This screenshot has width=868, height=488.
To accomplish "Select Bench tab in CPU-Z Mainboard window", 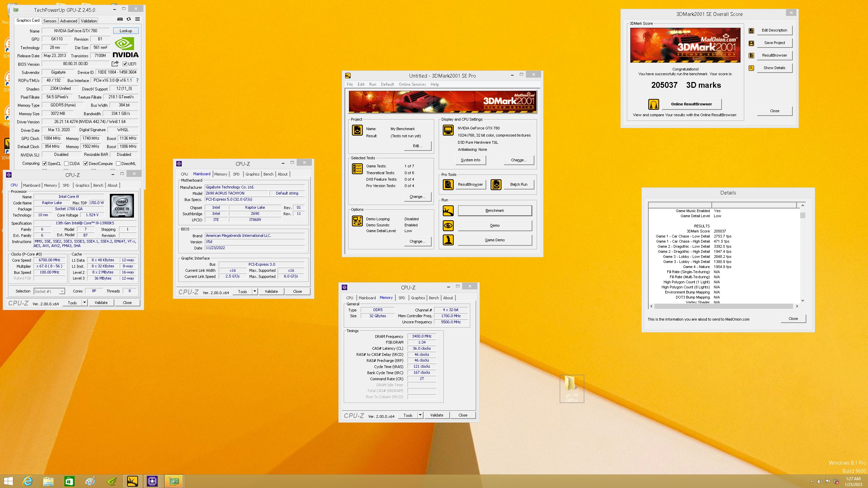I will tap(268, 174).
